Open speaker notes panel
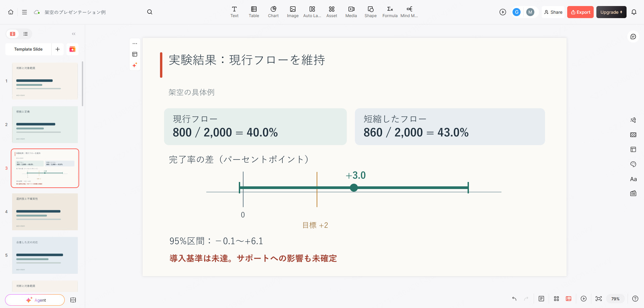This screenshot has width=644, height=308. [541, 299]
